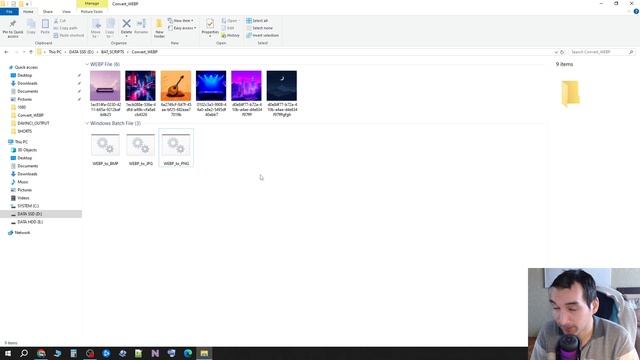Open the New item dropdown
640x360 pixels.
coord(180,20)
